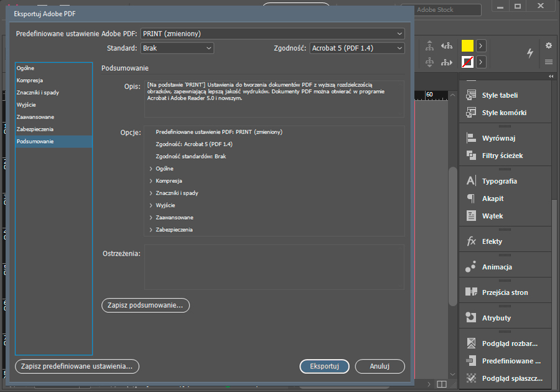Click inside the Ostrzeżenia warnings box
The image size is (560, 392).
[x=274, y=267]
